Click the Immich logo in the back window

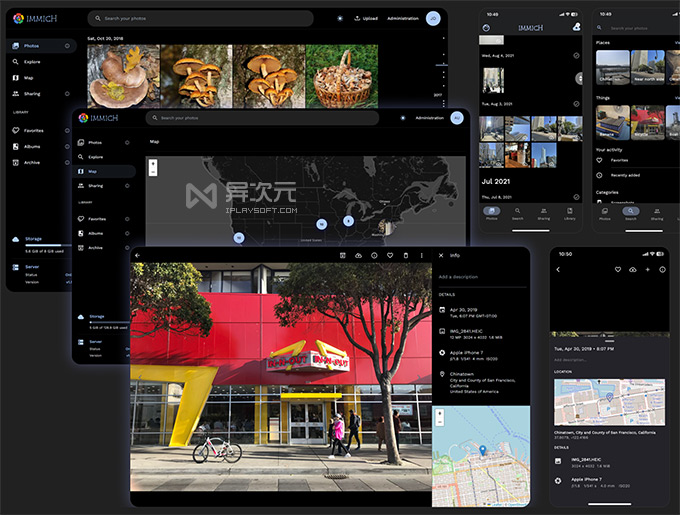pyautogui.click(x=35, y=19)
